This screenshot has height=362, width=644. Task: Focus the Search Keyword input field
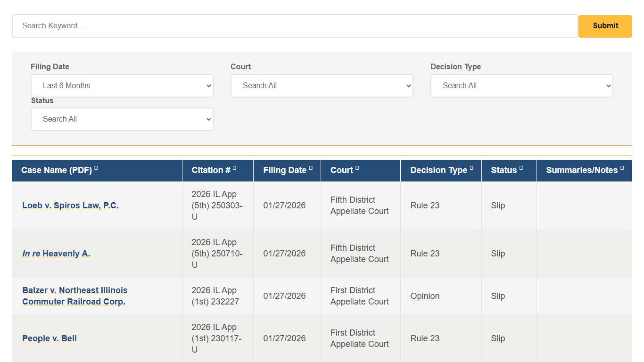(295, 26)
